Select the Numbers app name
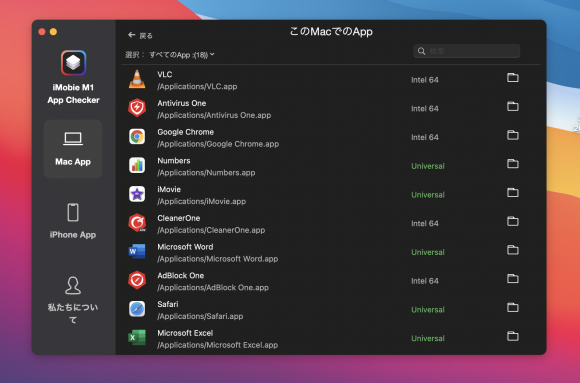 173,161
